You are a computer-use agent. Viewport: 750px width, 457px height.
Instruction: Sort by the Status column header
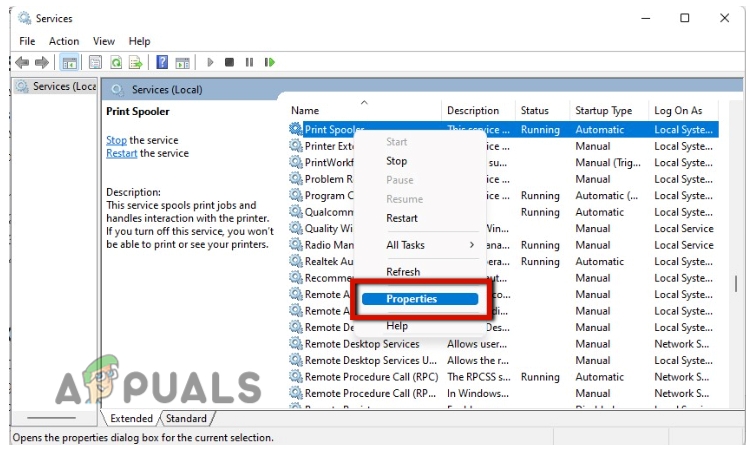pyautogui.click(x=542, y=110)
